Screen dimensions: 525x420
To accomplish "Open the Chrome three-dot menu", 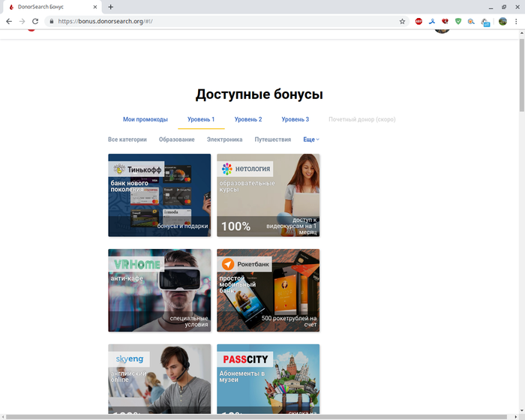I will pos(516,22).
